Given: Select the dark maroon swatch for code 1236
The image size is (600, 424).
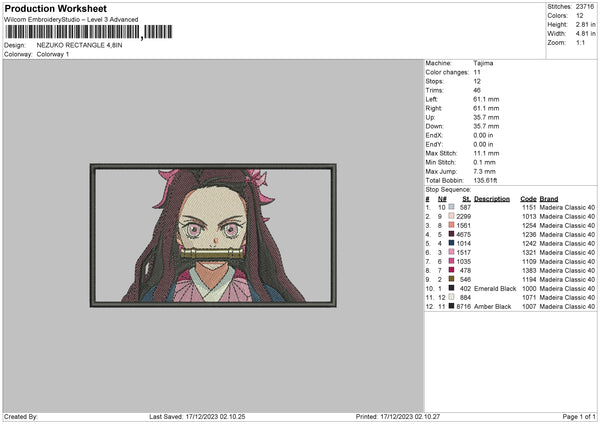Looking at the screenshot, I should 452,234.
